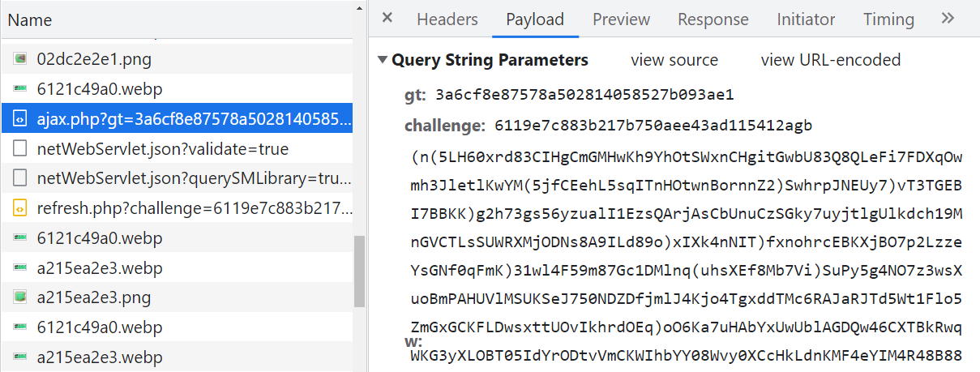Switch to the Headers tab

point(447,19)
